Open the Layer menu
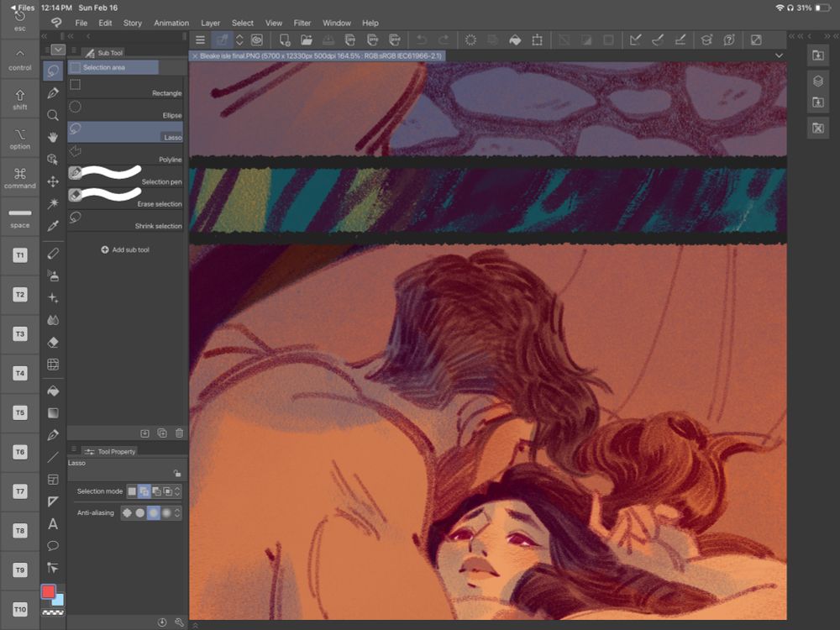This screenshot has width=840, height=630. pos(210,23)
